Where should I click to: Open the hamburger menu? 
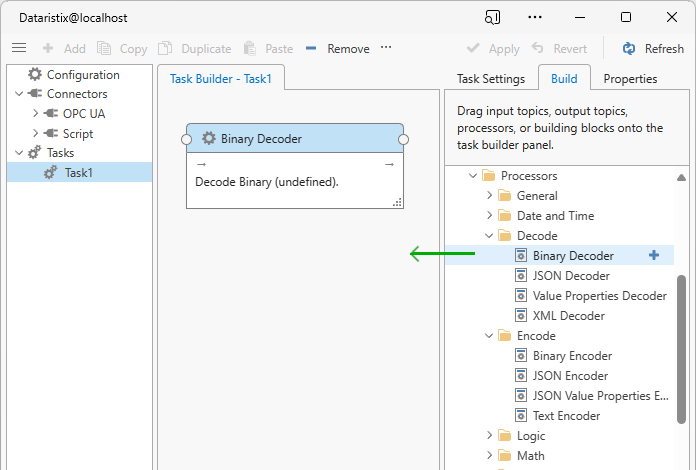click(x=19, y=48)
